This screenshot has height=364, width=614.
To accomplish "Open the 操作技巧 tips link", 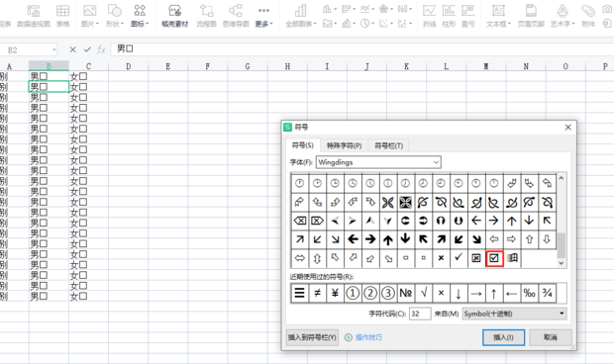I will [x=368, y=337].
